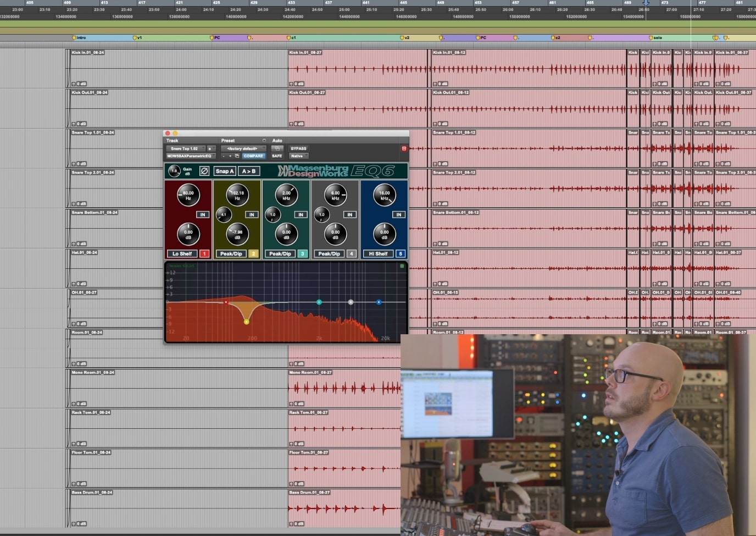This screenshot has height=536, width=756.
Task: Toggle IN for the 162.18 Hz band
Action: click(252, 215)
